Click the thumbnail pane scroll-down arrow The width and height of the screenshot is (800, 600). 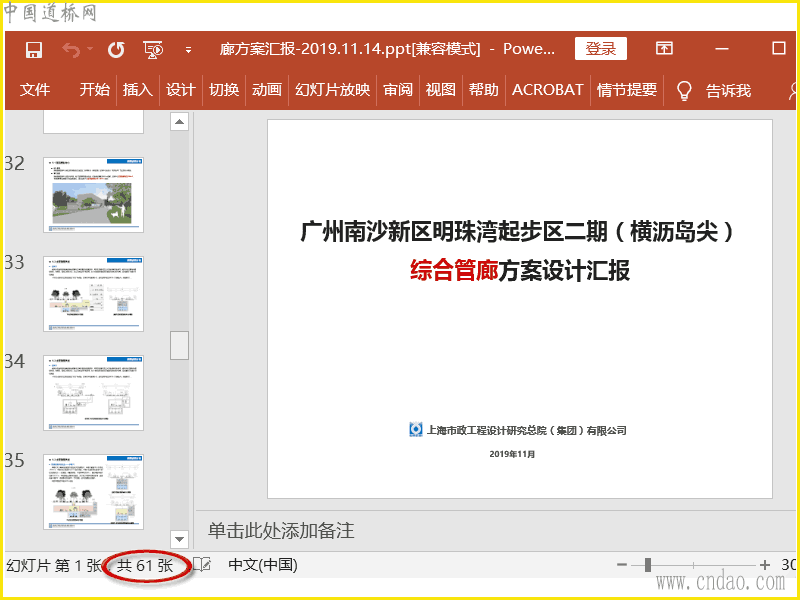[180, 539]
